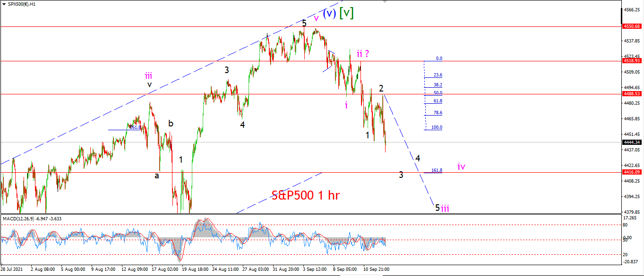The height and width of the screenshot is (276, 644).
Task: Select the red 4550.68 price label
Action: 632,27
